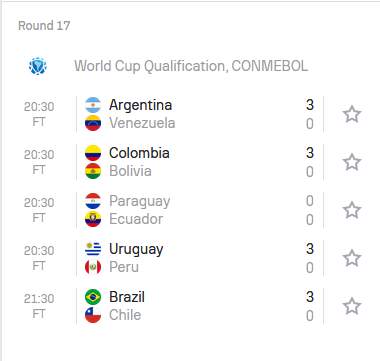Screen dimensions: 380x361
Task: Click the Bolivia flag icon
Action: click(x=93, y=171)
